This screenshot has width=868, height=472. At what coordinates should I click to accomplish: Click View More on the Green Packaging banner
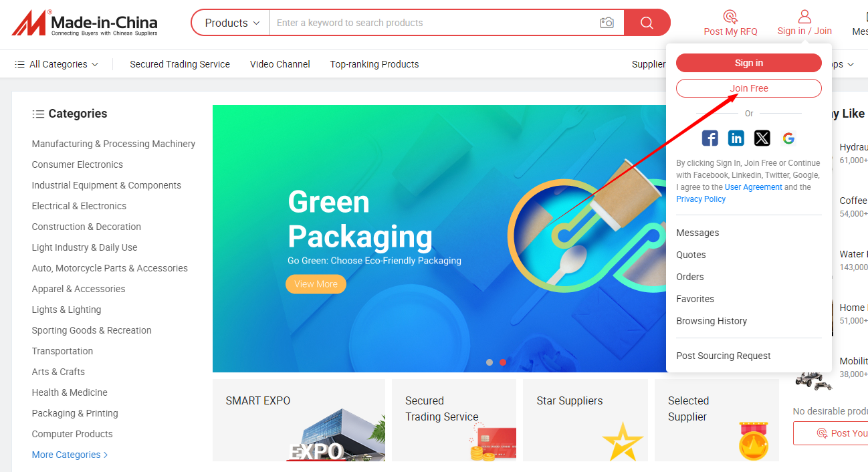[x=316, y=284]
